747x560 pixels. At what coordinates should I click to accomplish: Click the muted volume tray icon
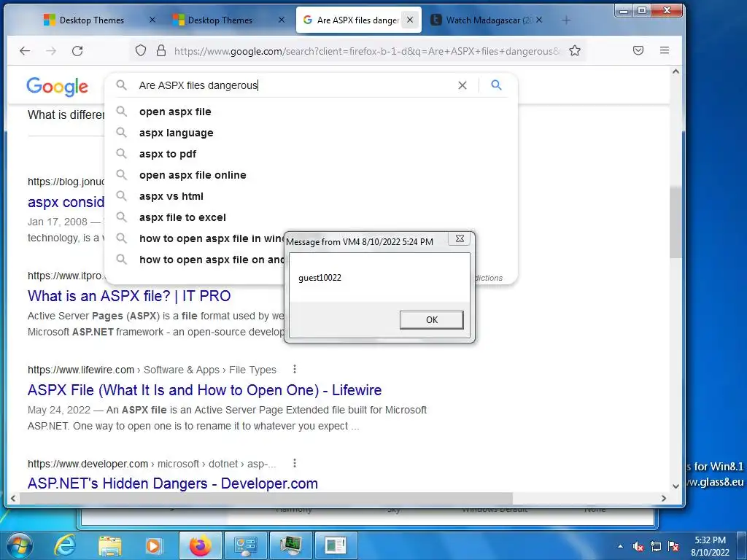tap(638, 547)
